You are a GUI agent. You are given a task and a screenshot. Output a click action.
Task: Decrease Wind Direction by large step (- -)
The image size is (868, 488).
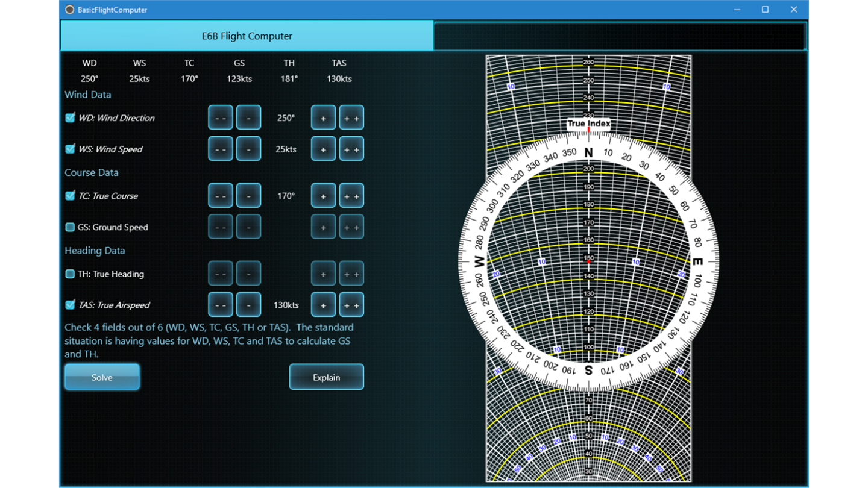[x=221, y=117]
